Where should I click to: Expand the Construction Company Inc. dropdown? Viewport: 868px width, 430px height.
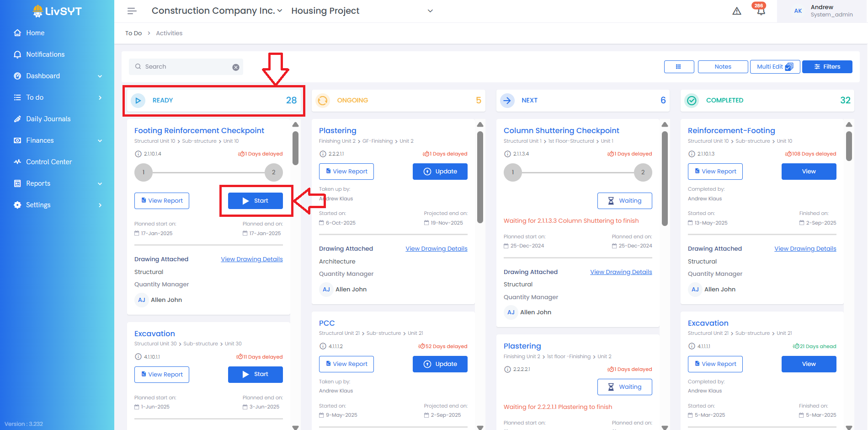[x=217, y=11]
